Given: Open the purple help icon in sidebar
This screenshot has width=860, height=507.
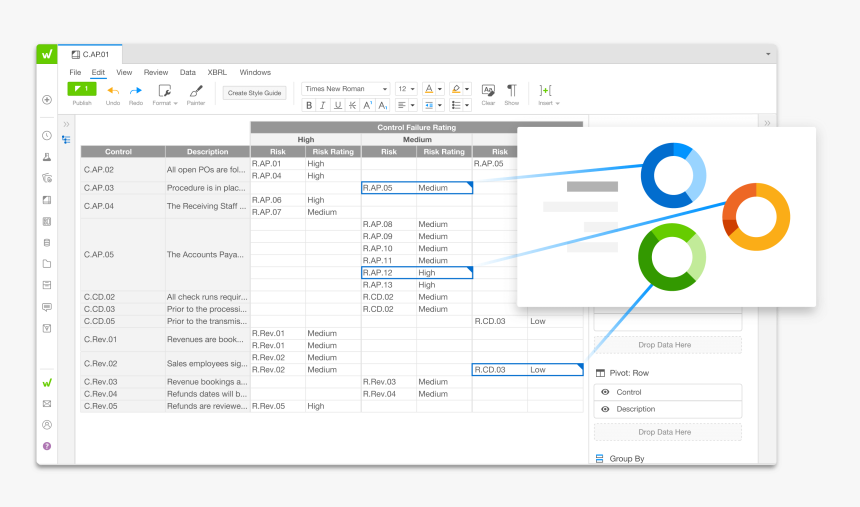Looking at the screenshot, I should pos(46,446).
